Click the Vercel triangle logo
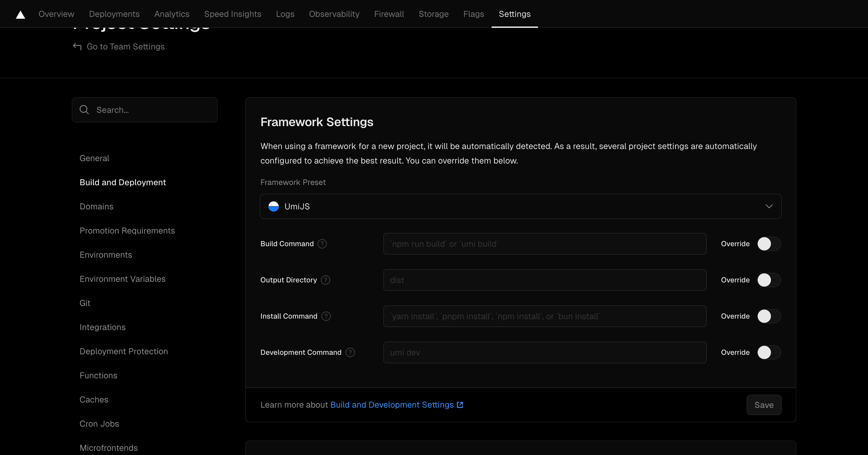868x455 pixels. [20, 14]
